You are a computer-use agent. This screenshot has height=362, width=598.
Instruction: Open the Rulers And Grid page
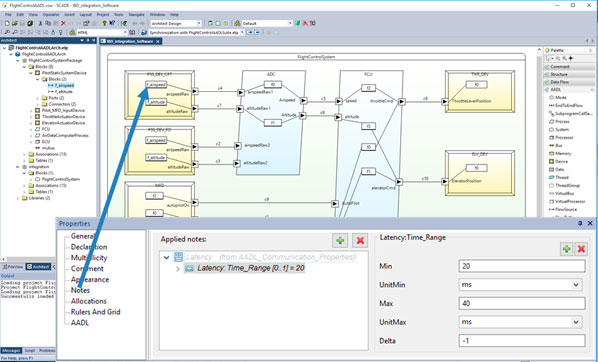point(95,312)
